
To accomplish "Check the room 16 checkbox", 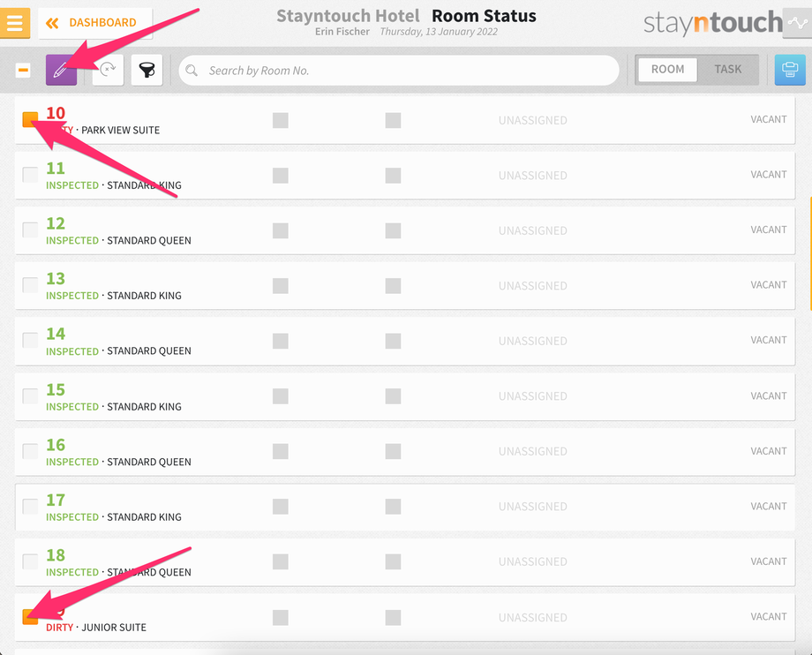I will click(x=30, y=451).
